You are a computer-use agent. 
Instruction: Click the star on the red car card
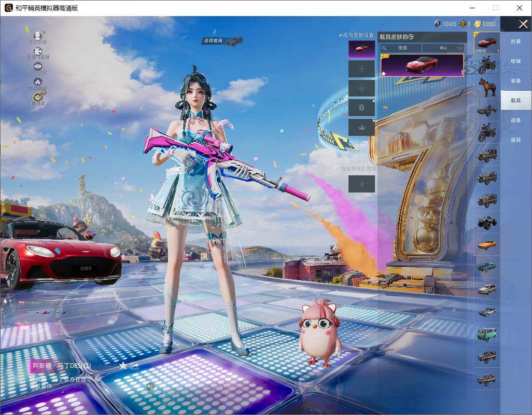[383, 73]
